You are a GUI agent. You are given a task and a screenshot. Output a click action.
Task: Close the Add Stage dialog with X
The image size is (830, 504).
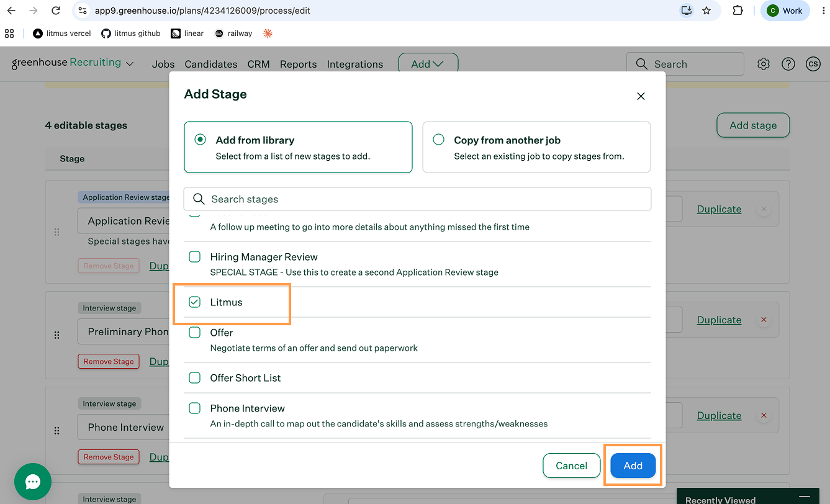641,96
